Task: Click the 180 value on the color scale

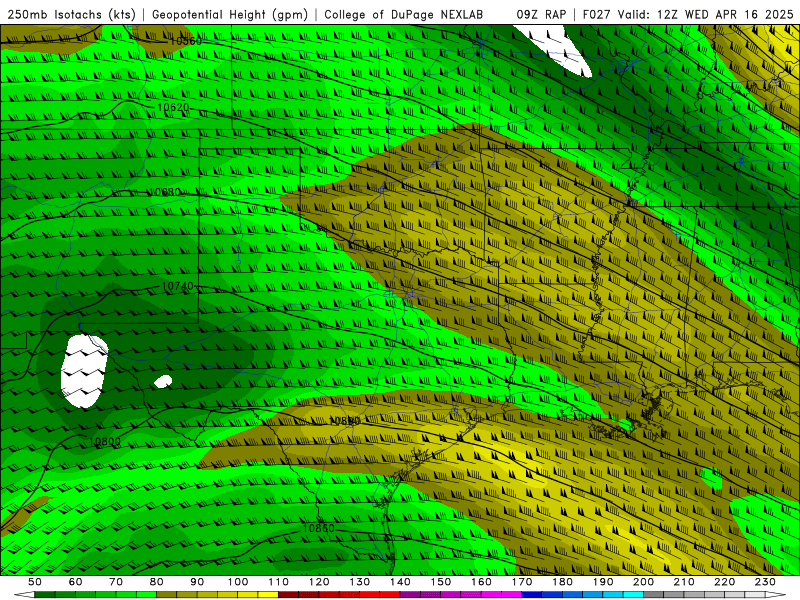Action: click(562, 582)
